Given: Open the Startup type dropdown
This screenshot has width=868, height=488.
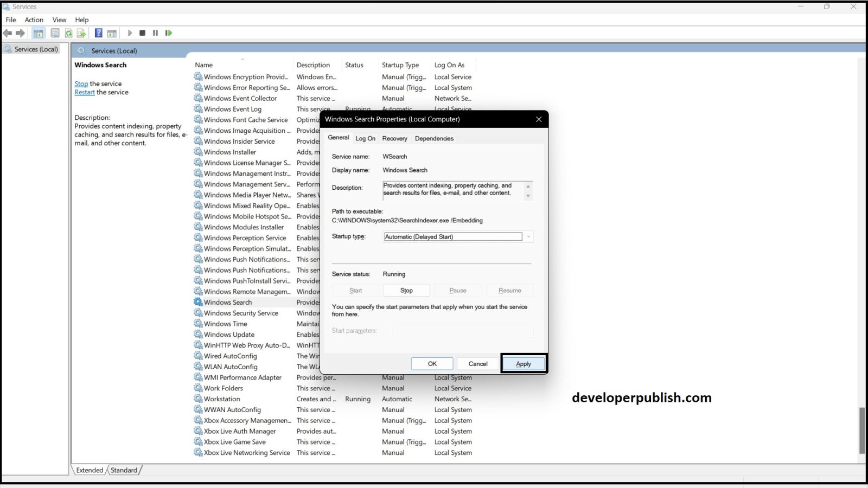Looking at the screenshot, I should (x=527, y=236).
